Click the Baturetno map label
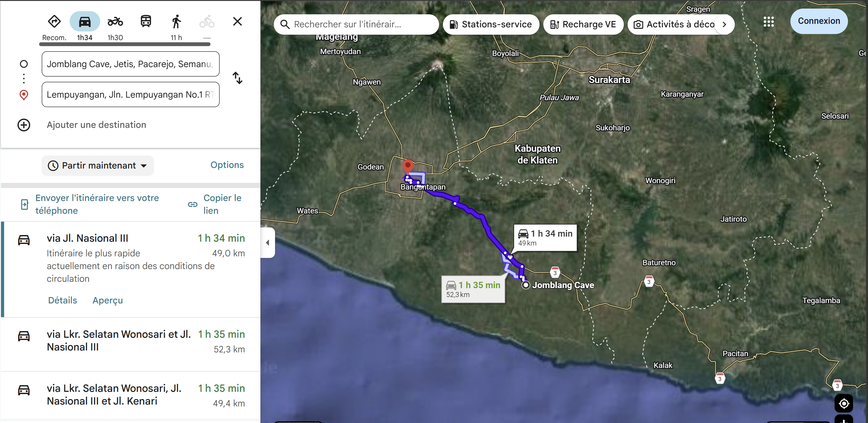 click(x=659, y=263)
